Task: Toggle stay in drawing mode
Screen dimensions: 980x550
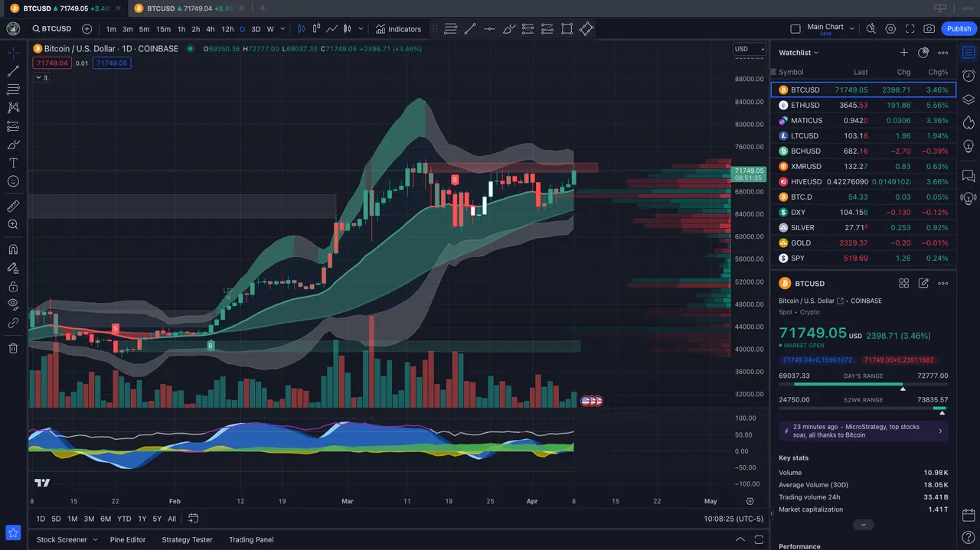Action: click(x=13, y=268)
